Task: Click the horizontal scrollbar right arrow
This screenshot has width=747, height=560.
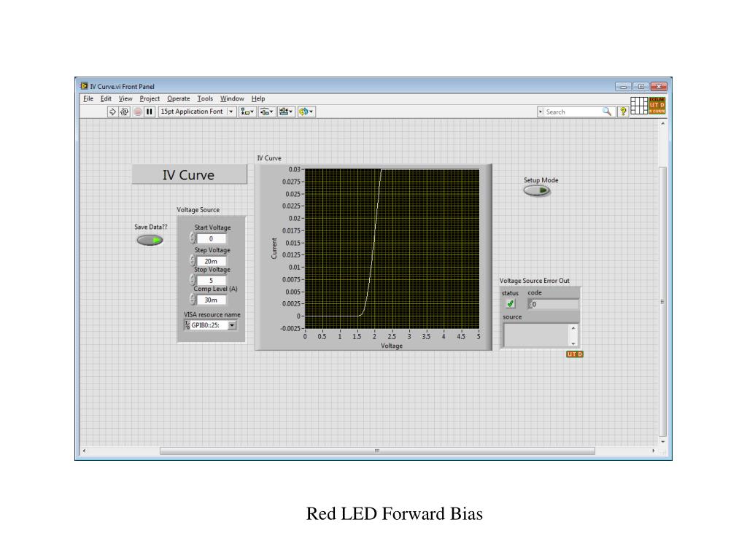Action: click(653, 451)
